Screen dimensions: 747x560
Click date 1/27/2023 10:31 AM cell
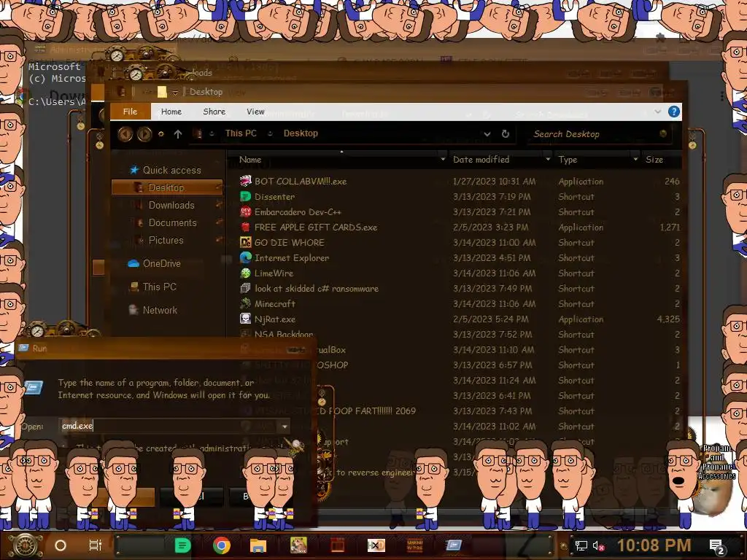(x=494, y=181)
